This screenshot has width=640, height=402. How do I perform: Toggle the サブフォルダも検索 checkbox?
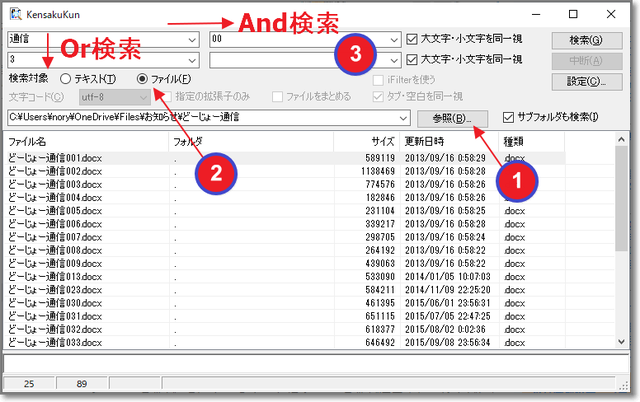(x=509, y=117)
